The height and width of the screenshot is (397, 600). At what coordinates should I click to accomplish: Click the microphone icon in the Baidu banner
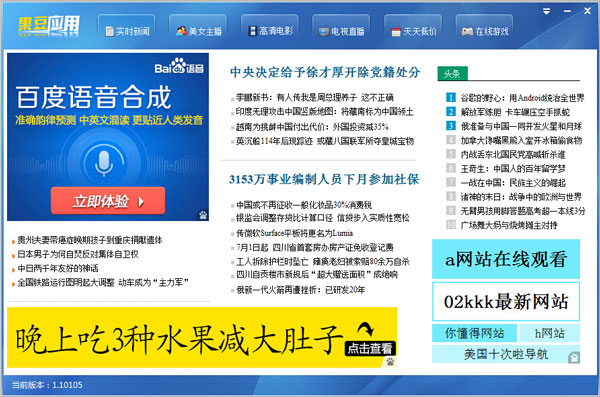pyautogui.click(x=104, y=163)
